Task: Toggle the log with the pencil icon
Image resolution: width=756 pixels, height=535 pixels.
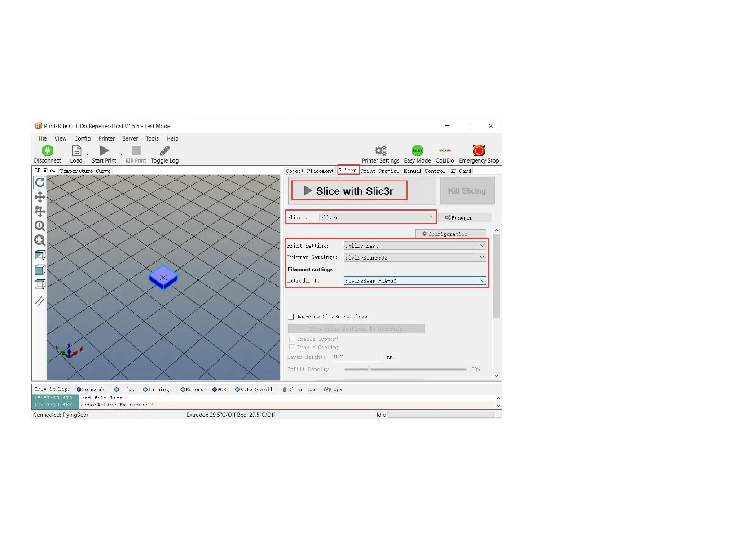Action: [x=165, y=151]
